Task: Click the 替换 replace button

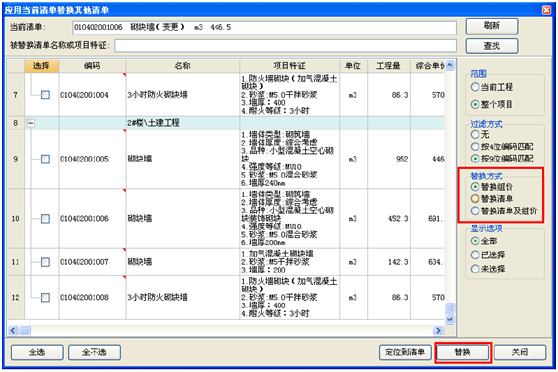Action: coord(463,352)
